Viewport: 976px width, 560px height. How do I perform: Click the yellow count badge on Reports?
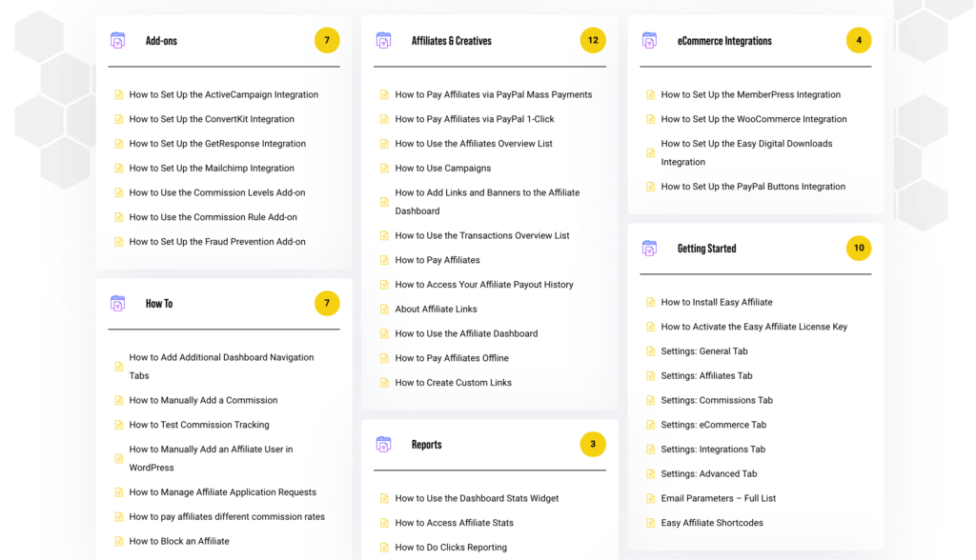[593, 444]
